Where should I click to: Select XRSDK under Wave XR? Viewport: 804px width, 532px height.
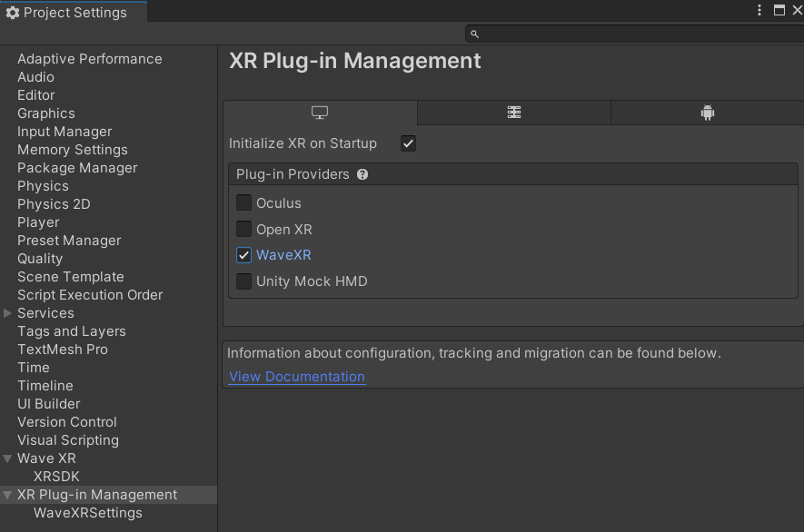55,476
